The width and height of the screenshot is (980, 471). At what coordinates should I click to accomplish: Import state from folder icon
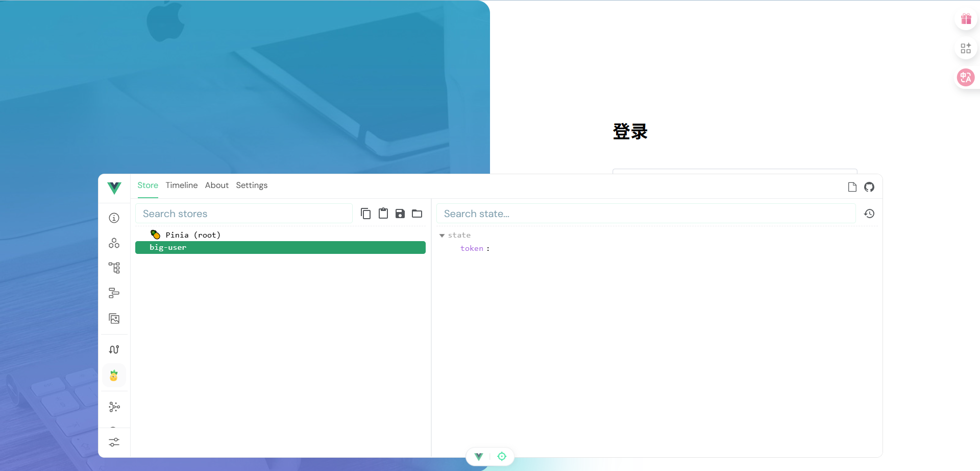click(417, 214)
